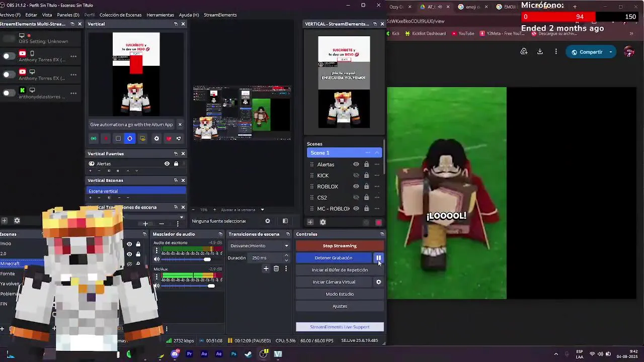Open Archivo menu
Image resolution: width=644 pixels, height=362 pixels.
pyautogui.click(x=10, y=15)
